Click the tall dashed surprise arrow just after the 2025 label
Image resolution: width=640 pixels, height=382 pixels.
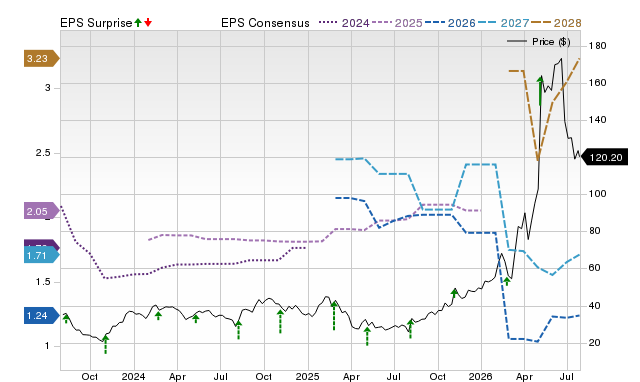334,315
